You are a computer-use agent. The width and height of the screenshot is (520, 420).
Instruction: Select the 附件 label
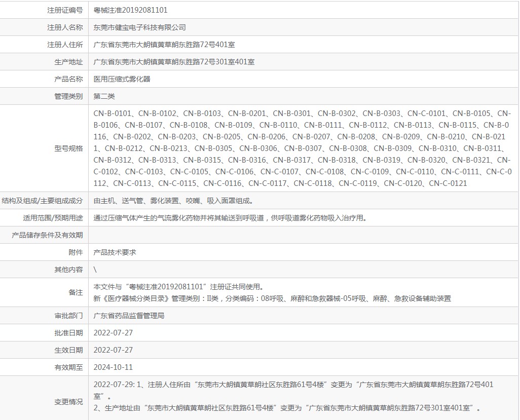point(76,253)
